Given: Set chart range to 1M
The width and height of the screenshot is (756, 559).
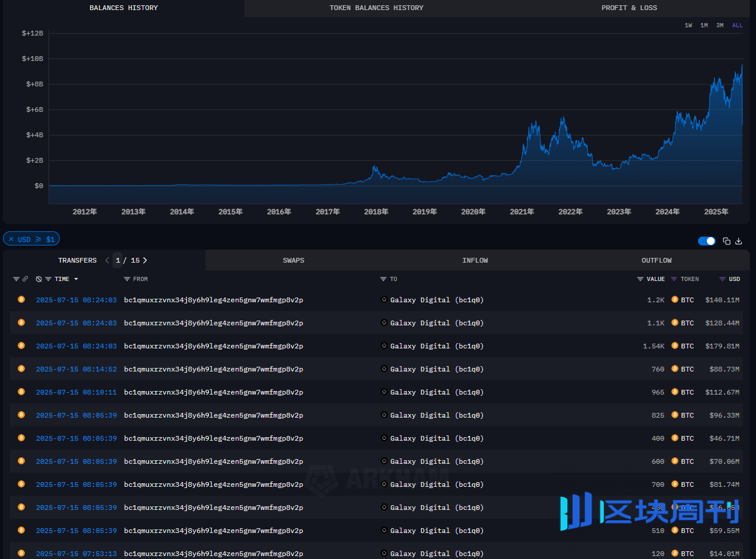Looking at the screenshot, I should point(704,25).
